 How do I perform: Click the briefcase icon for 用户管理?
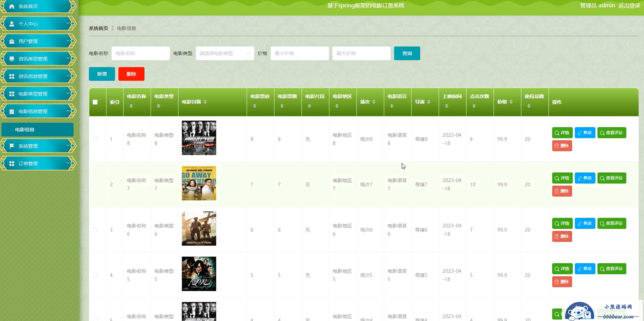pyautogui.click(x=12, y=41)
